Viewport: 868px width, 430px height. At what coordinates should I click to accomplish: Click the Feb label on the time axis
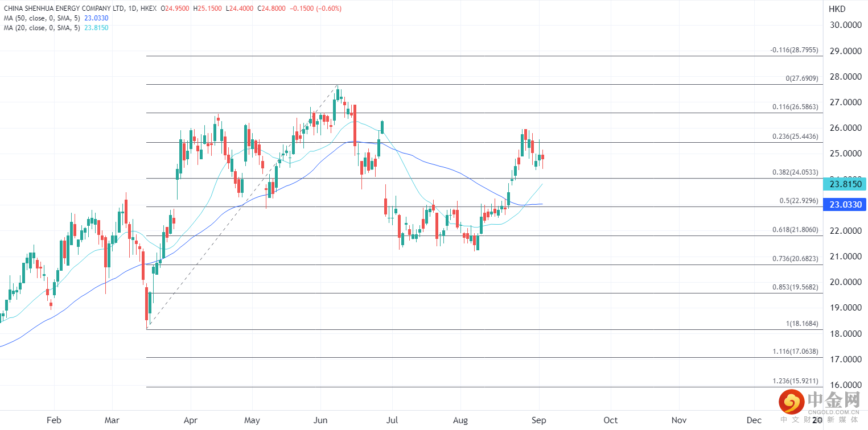click(x=54, y=420)
